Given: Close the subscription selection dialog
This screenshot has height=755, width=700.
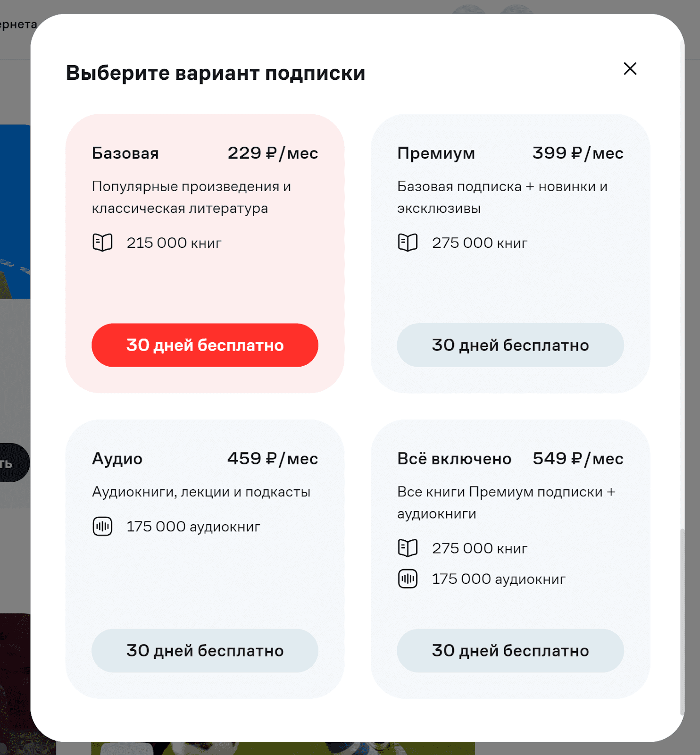Looking at the screenshot, I should click(x=630, y=69).
